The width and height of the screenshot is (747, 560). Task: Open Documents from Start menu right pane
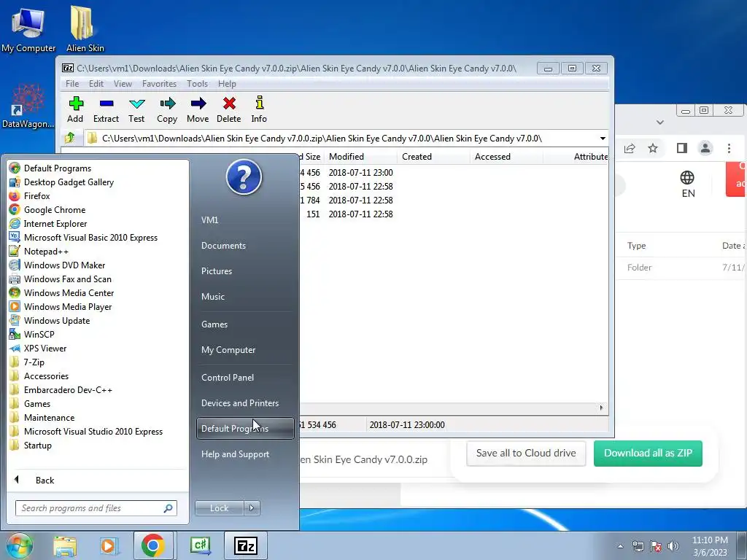click(x=223, y=246)
